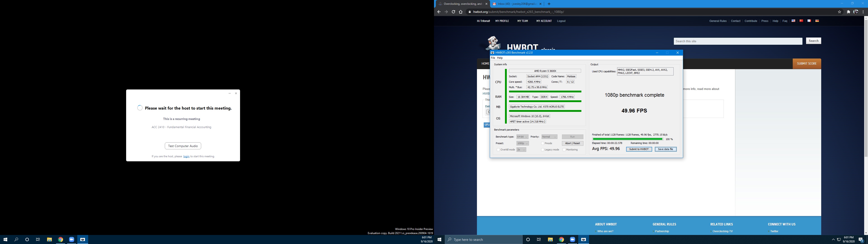Click Save data file button

[x=665, y=149]
